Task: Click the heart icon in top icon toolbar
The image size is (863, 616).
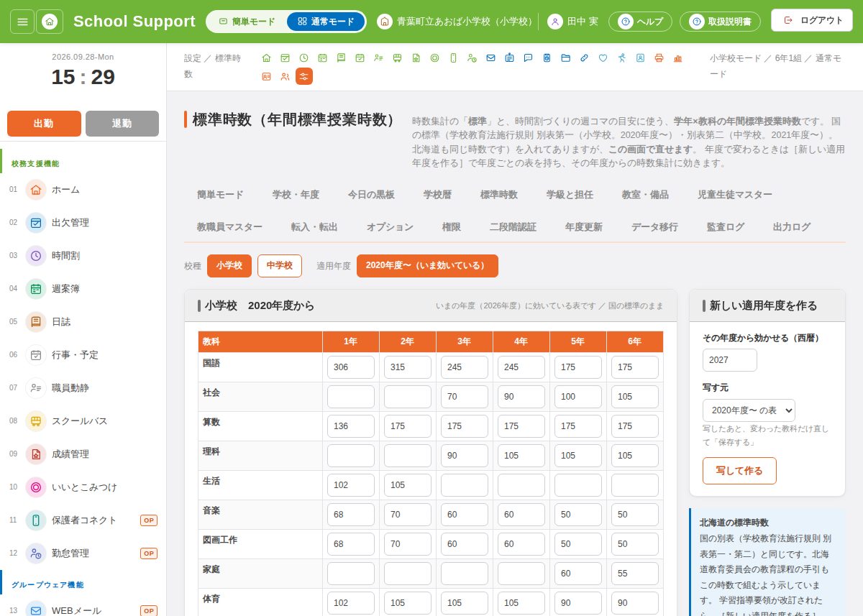Action: pos(603,58)
